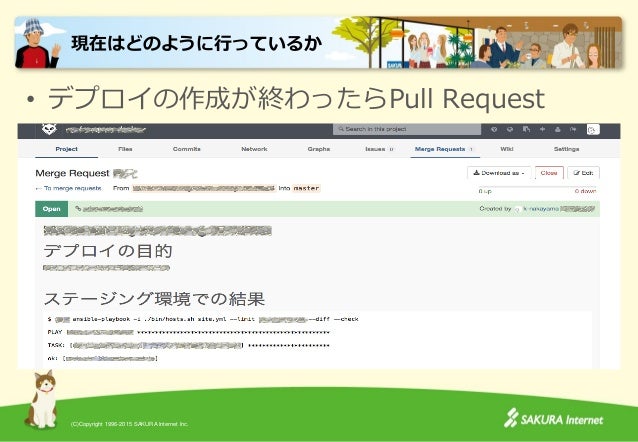Focus the Search in this project field
The height and width of the screenshot is (442, 638).
[x=407, y=129]
